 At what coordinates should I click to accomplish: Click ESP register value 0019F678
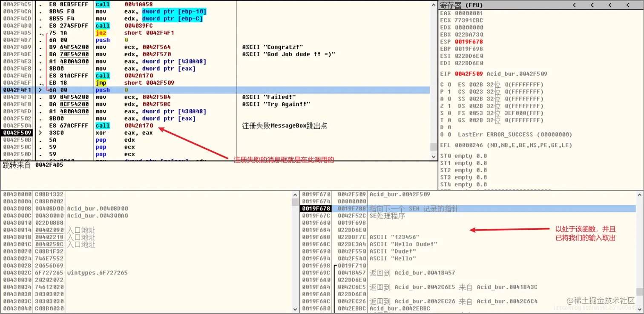pyautogui.click(x=469, y=42)
